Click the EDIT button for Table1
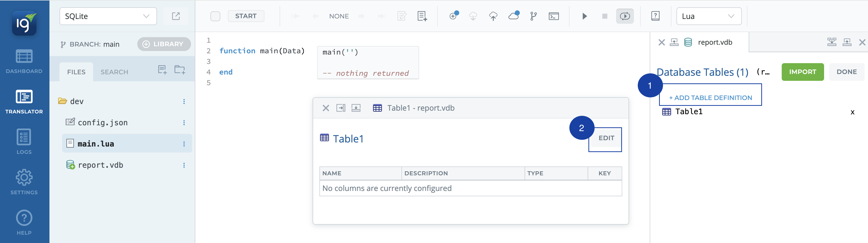This screenshot has height=243, width=868. [606, 138]
